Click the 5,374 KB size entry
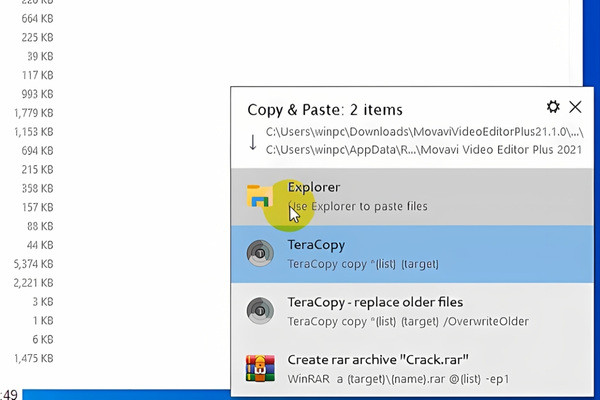This screenshot has height=400, width=600. tap(33, 264)
